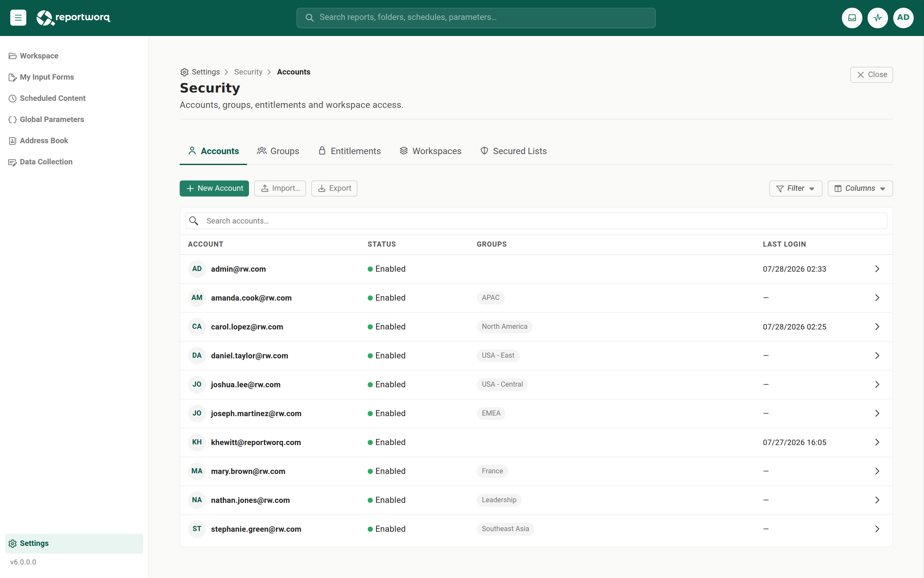Click the New Account button
This screenshot has width=924, height=578.
[x=214, y=188]
